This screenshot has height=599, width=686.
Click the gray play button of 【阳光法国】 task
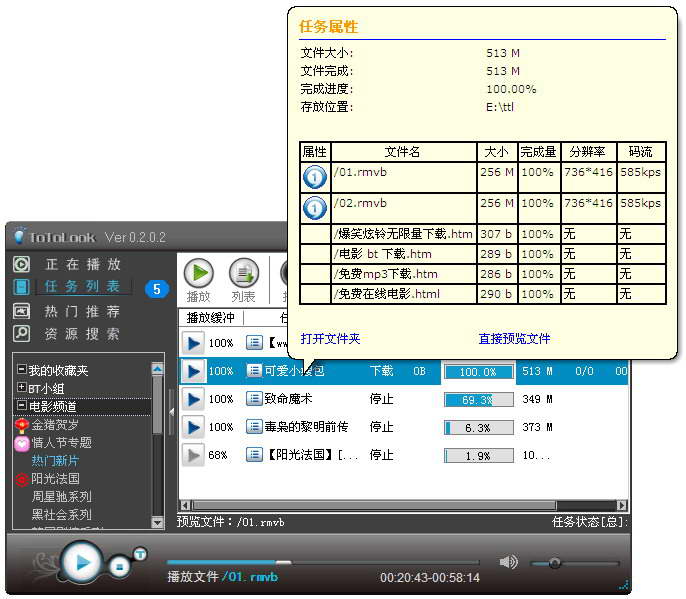click(x=193, y=455)
